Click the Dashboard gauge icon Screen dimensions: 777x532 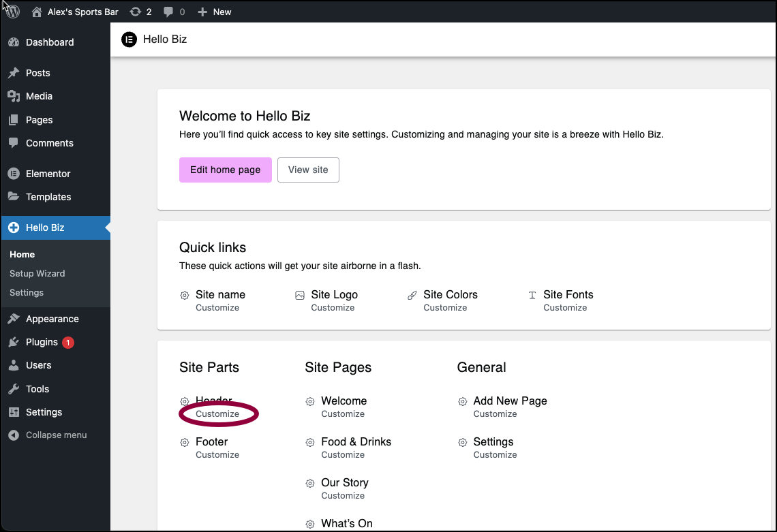(14, 43)
